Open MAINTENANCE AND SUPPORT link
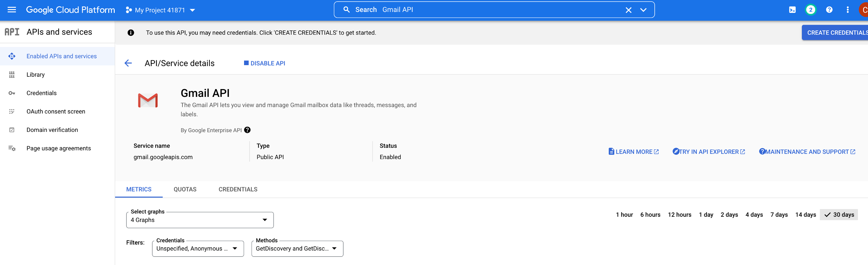The height and width of the screenshot is (265, 868). (807, 152)
